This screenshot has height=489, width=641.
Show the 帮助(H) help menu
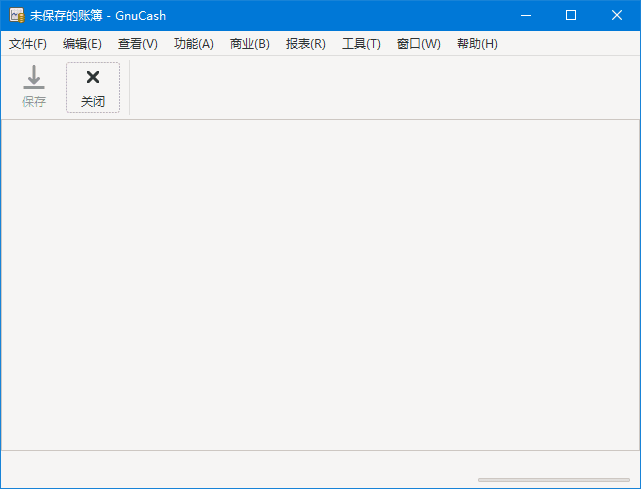pyautogui.click(x=477, y=44)
